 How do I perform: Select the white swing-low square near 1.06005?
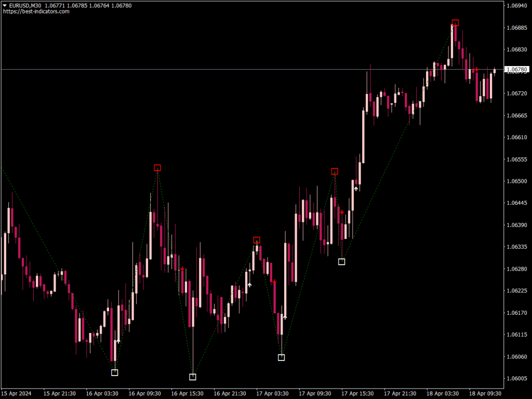pyautogui.click(x=192, y=377)
